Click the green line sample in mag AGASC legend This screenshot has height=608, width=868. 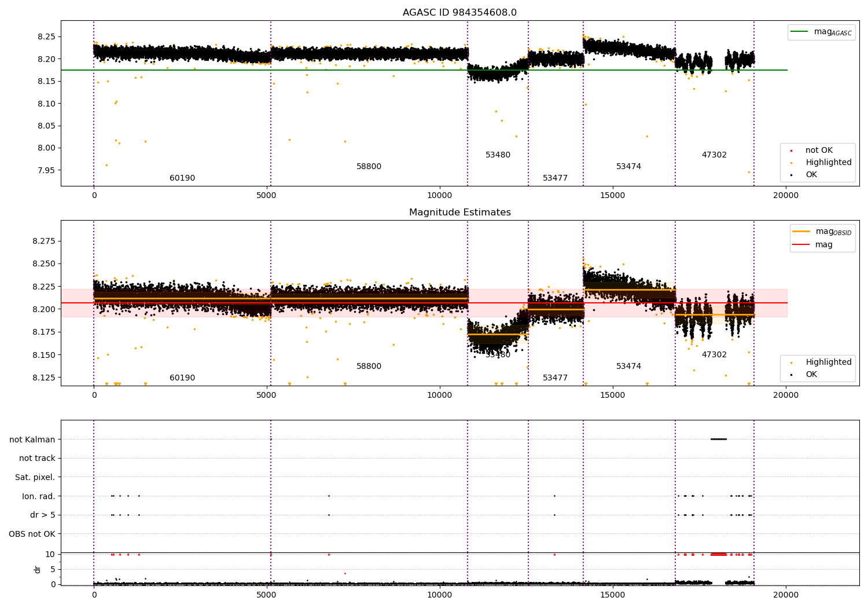coord(800,31)
